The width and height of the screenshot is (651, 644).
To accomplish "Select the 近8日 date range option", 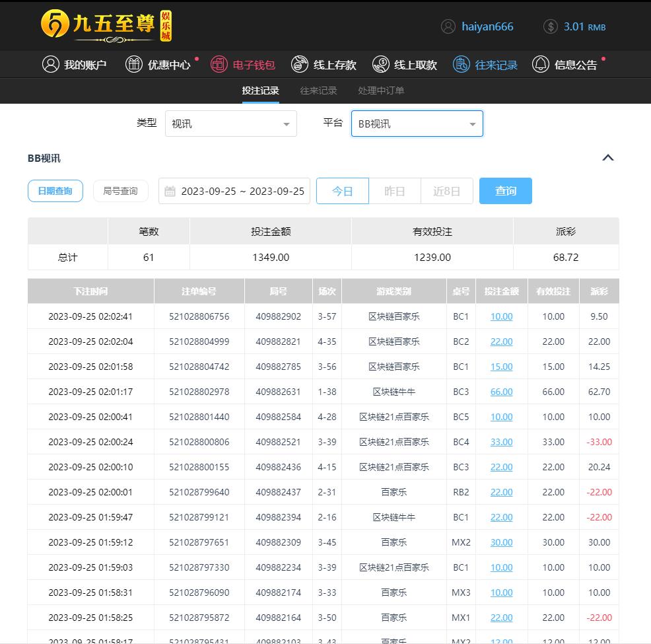I will (x=446, y=191).
